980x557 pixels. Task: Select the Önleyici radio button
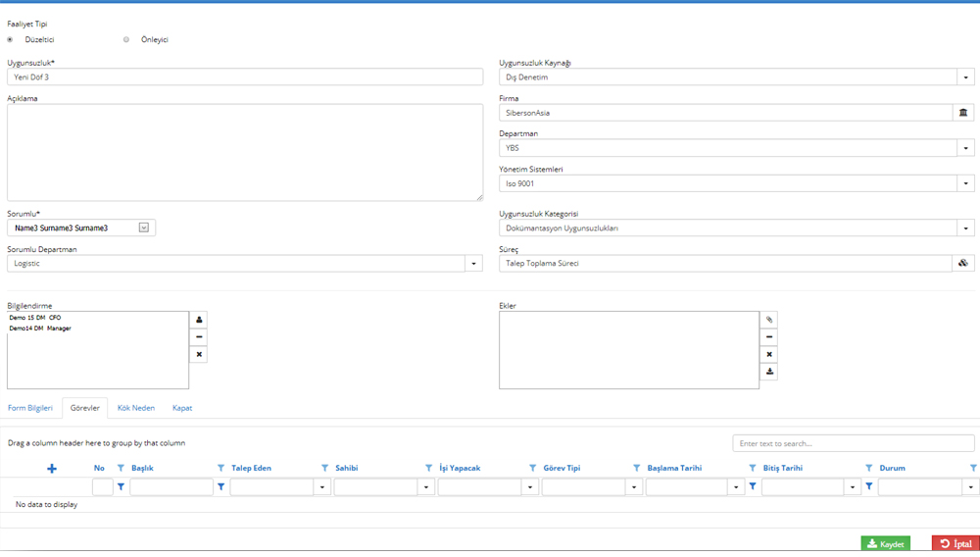[126, 40]
